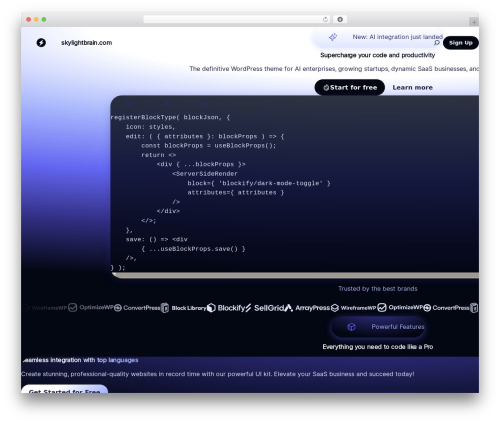Click the slash icon before SellGrid

248,308
